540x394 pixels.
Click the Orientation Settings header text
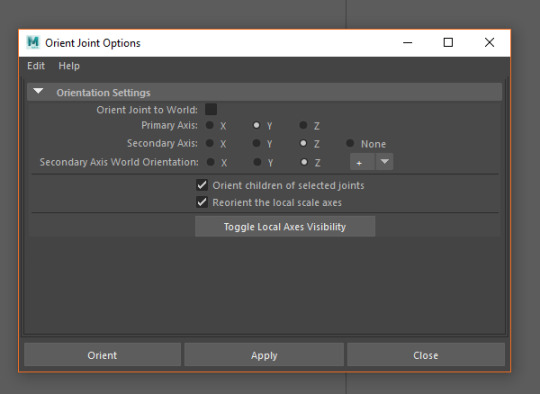(103, 93)
